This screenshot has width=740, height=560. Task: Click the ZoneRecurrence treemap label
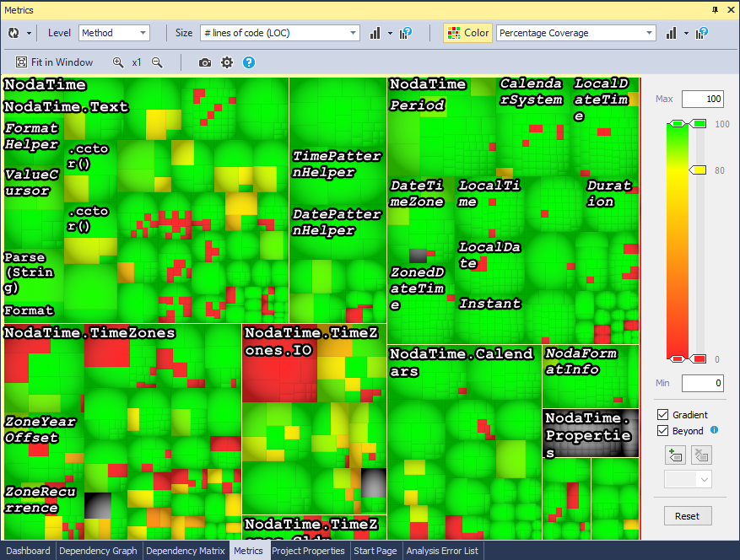click(x=41, y=499)
